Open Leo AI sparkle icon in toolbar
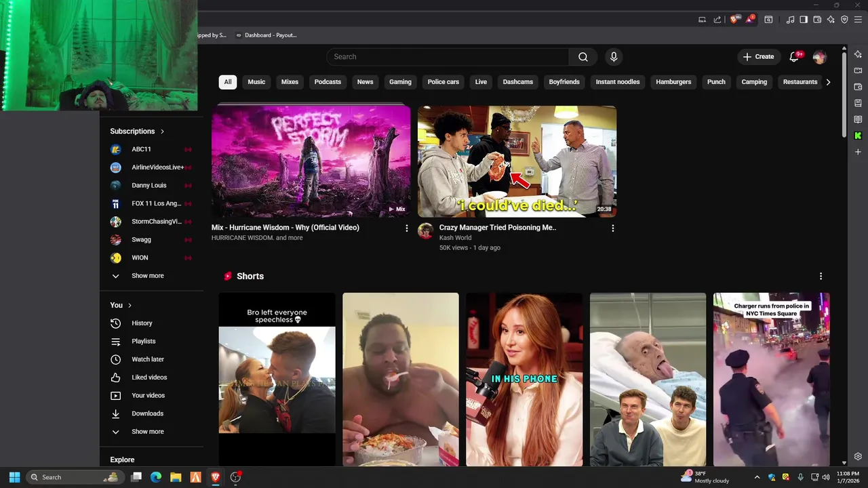Screen dimensions: 868x488 click(x=831, y=20)
